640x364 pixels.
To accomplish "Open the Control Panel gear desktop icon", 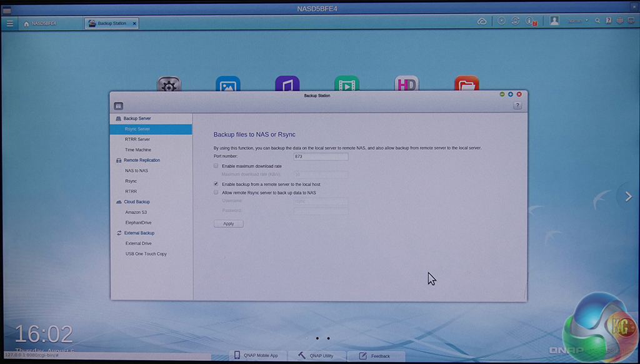I will 169,84.
